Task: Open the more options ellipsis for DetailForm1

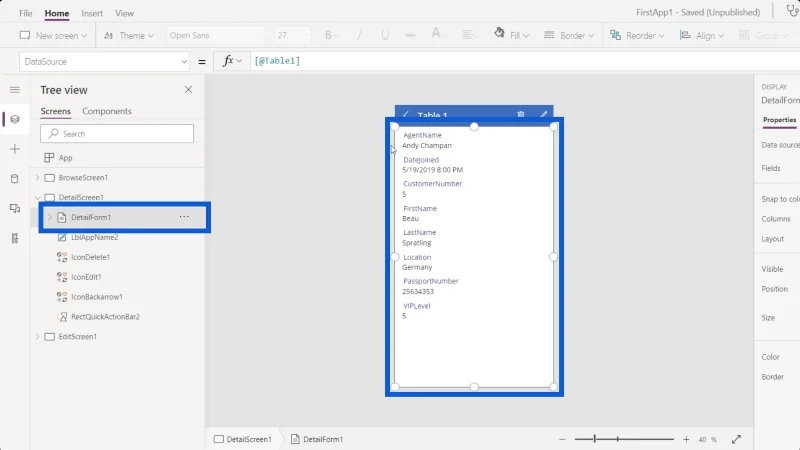Action: pyautogui.click(x=184, y=217)
